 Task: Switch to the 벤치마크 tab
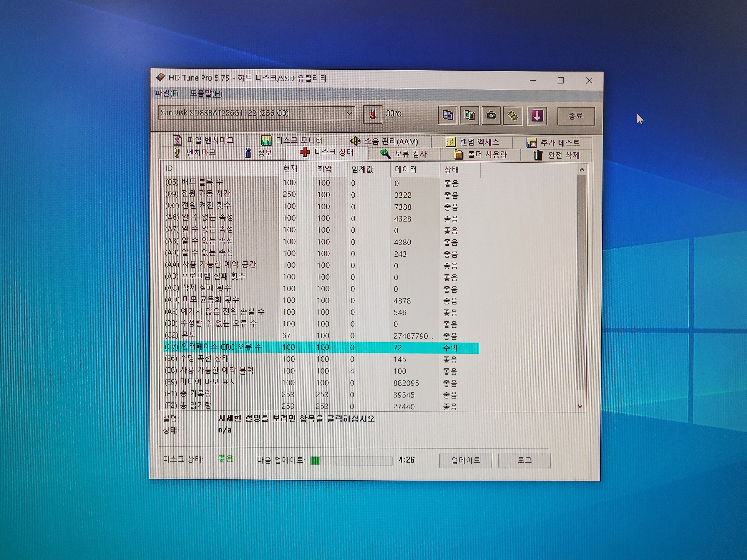pyautogui.click(x=195, y=153)
